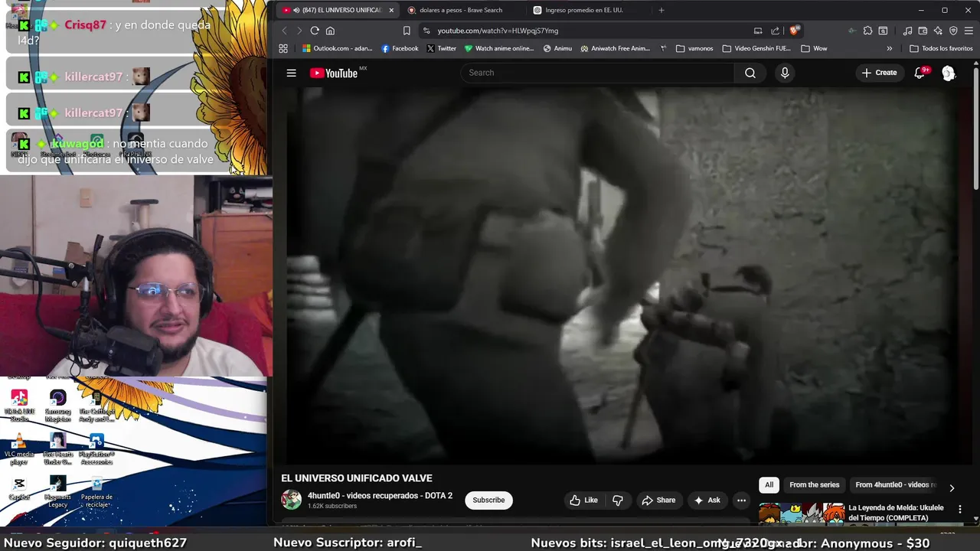
Task: Open Papelera de reciclaje desktop icon
Action: point(96,492)
